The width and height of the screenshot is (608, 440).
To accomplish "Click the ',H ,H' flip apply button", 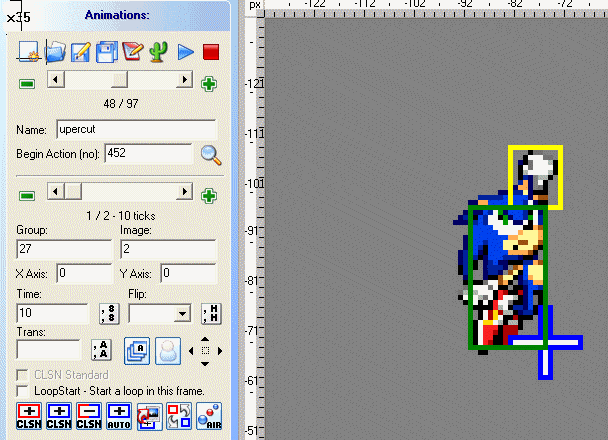I will 211,313.
